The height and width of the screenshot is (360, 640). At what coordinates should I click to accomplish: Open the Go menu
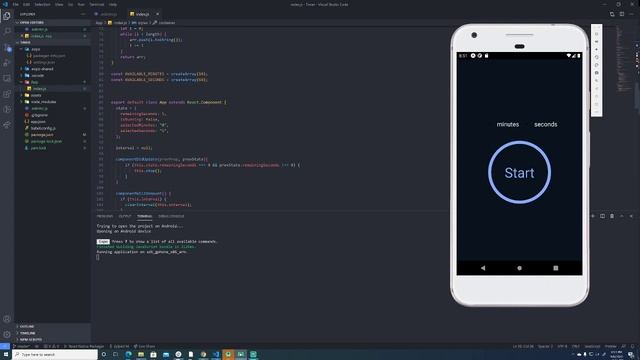click(x=70, y=4)
